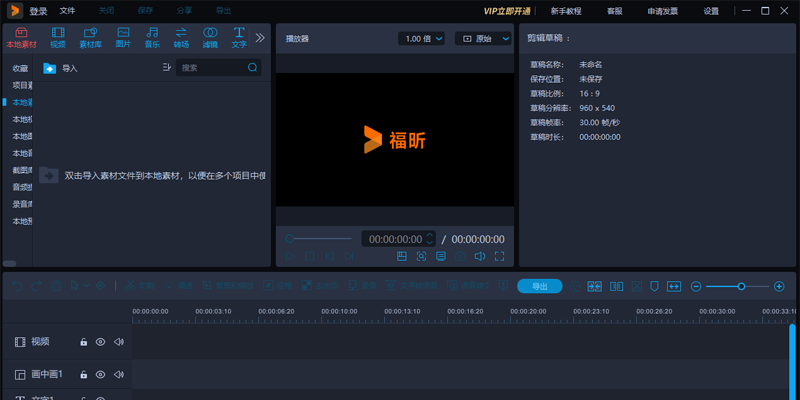The image size is (800, 400).
Task: Select 收藏 favorites in sidebar
Action: (20, 68)
